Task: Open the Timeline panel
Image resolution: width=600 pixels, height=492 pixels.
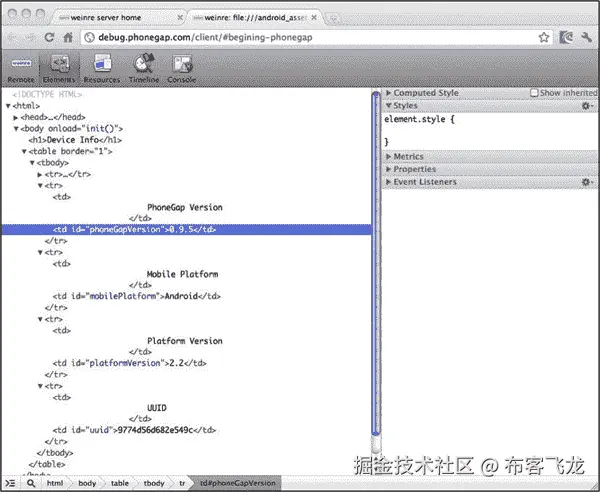Action: [144, 70]
